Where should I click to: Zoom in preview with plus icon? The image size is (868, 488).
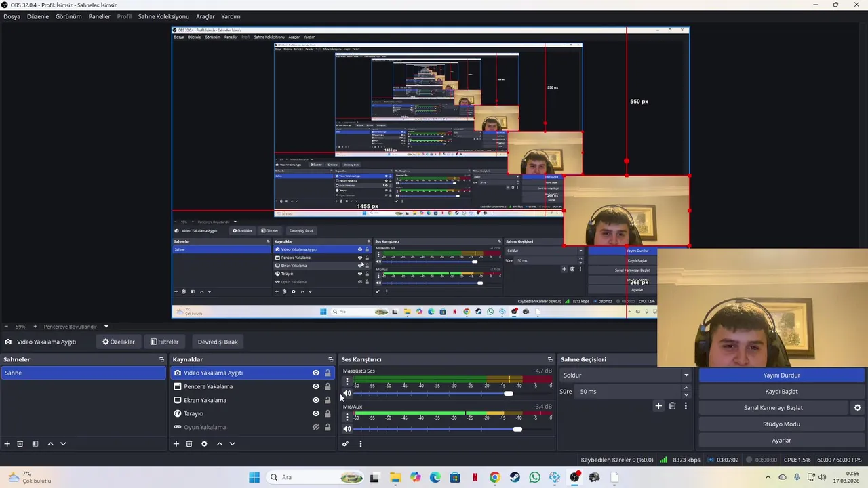point(35,326)
